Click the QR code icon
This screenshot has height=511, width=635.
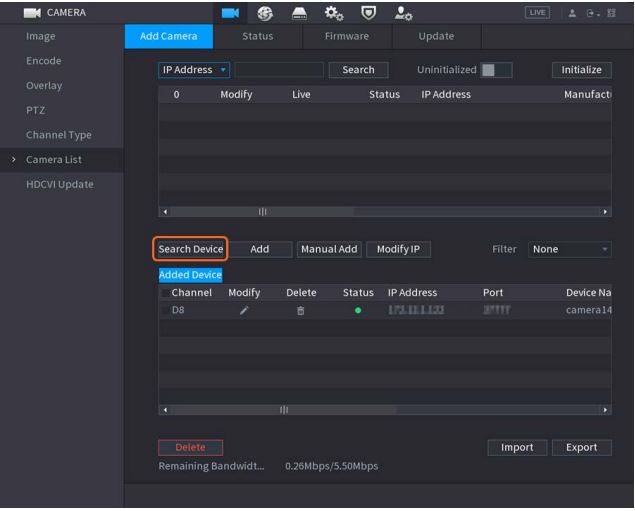click(x=612, y=13)
